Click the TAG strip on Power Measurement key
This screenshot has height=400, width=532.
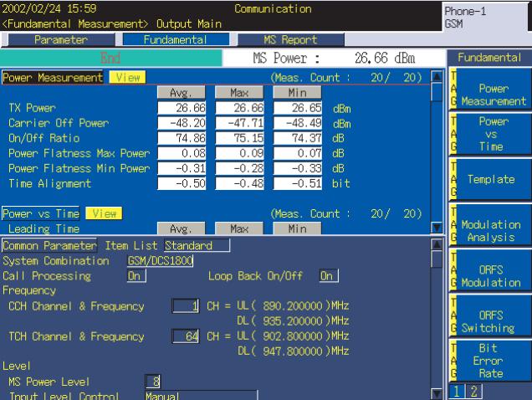pyautogui.click(x=453, y=89)
